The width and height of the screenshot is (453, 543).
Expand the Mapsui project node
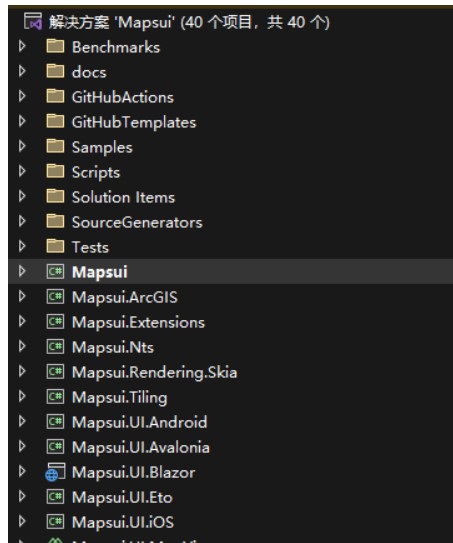(x=22, y=271)
